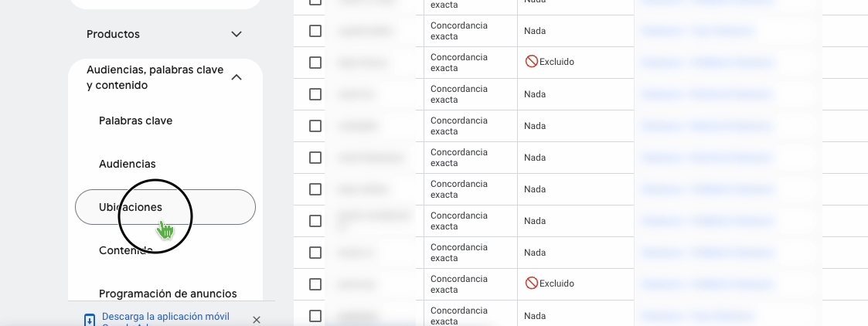Open the Contenido sidebar item
Image resolution: width=868 pixels, height=326 pixels.
coord(126,250)
